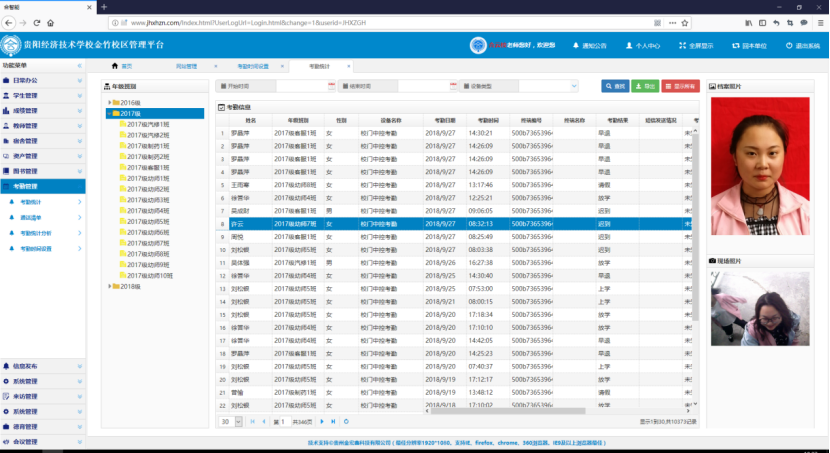Close the 考勤时间设置 tab

[282, 66]
